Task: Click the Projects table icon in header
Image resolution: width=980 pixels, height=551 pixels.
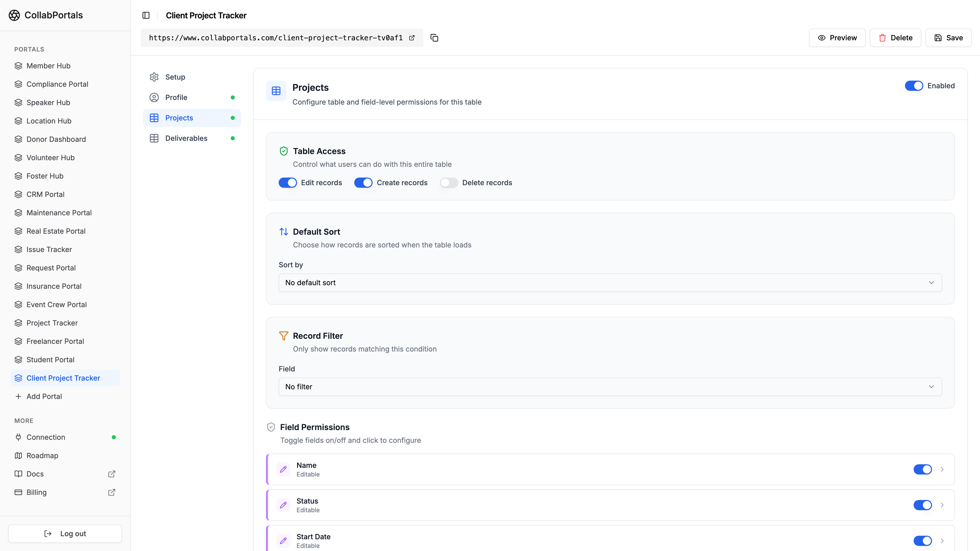Action: (x=276, y=91)
